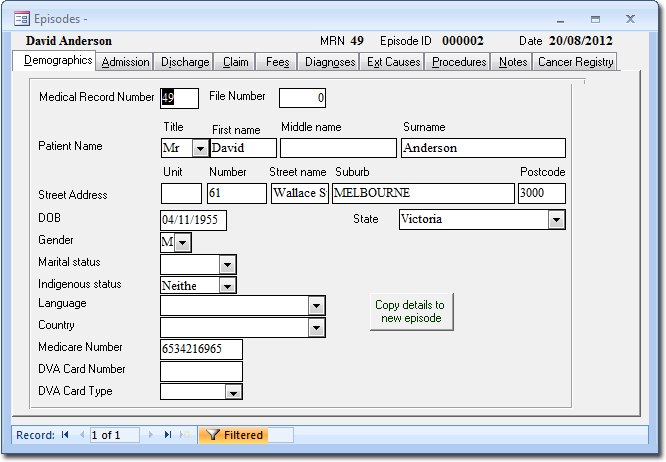Click the previous record arrow
Screen dimensions: 666x462
(80, 435)
